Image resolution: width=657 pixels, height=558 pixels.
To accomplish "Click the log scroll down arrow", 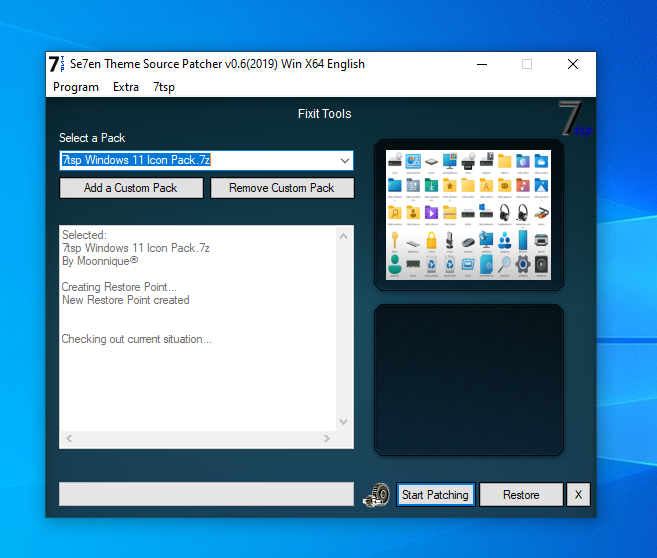I will (x=344, y=421).
